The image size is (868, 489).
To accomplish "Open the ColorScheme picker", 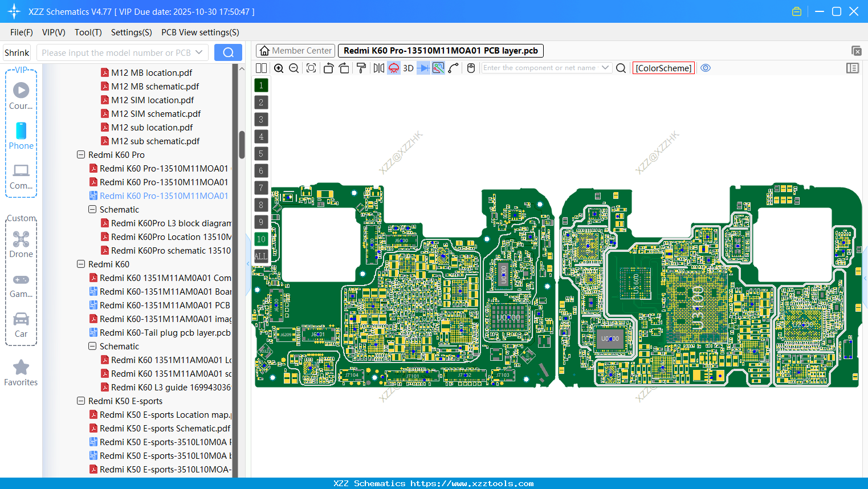I will coord(663,68).
